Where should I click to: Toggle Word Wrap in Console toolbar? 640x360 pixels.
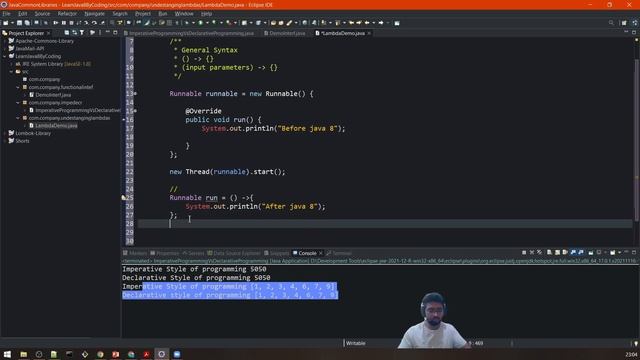coord(565,253)
